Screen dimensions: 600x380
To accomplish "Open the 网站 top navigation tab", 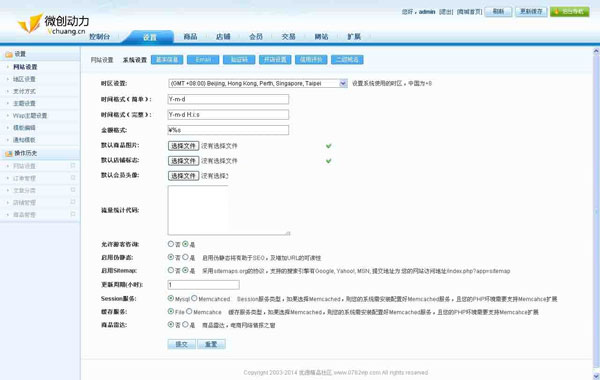I will [321, 37].
